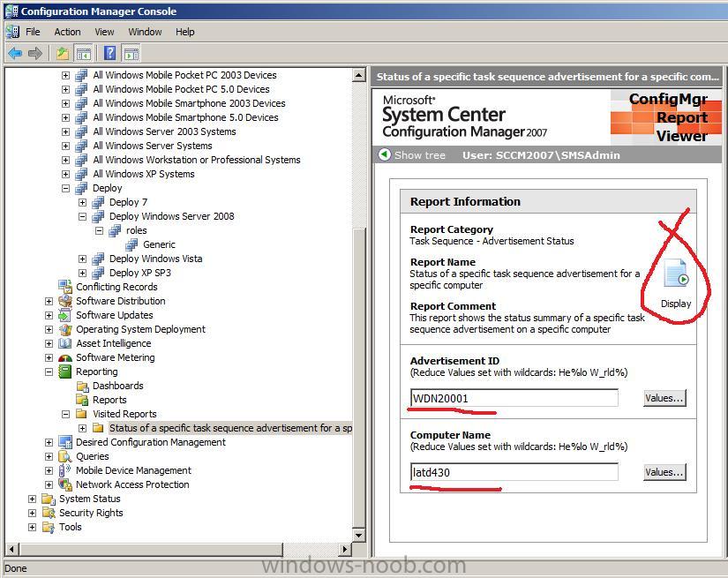Viewport: 728px width, 578px height.
Task: Open the File menu
Action: [x=33, y=32]
